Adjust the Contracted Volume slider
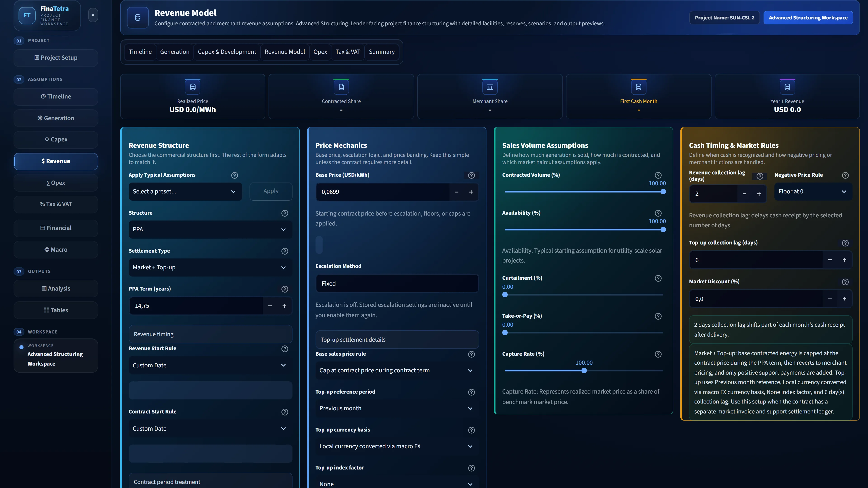Screen dimensions: 868x488 click(x=584, y=192)
